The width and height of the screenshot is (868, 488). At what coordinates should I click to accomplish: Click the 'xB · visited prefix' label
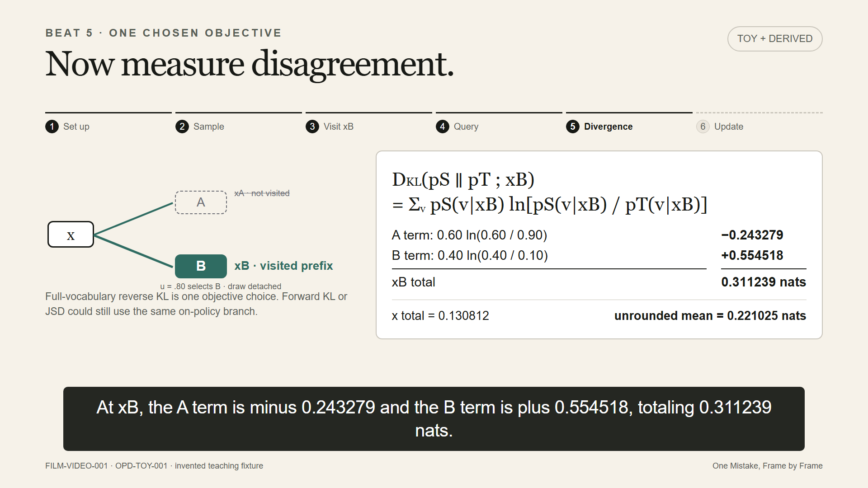tap(283, 266)
